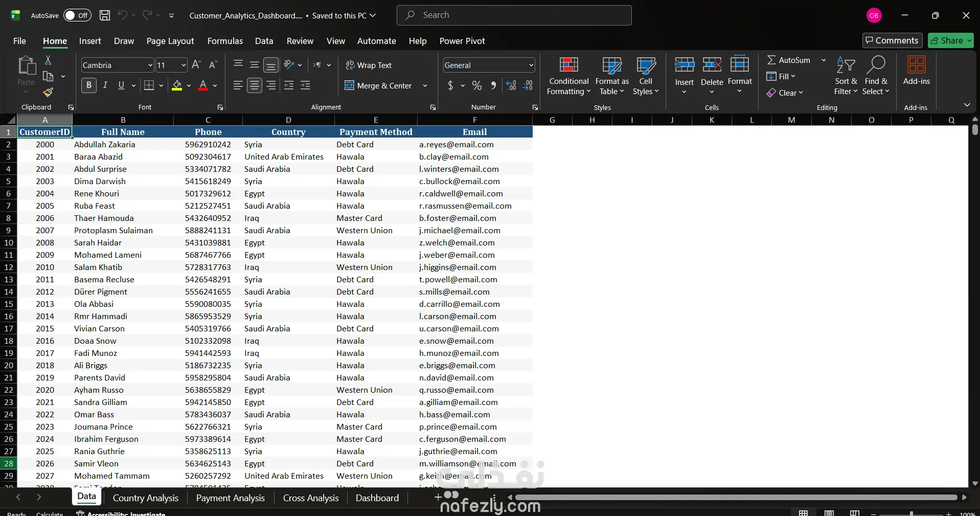This screenshot has width=980, height=516.
Task: Click the yellow Fill Color swatch
Action: [x=177, y=85]
